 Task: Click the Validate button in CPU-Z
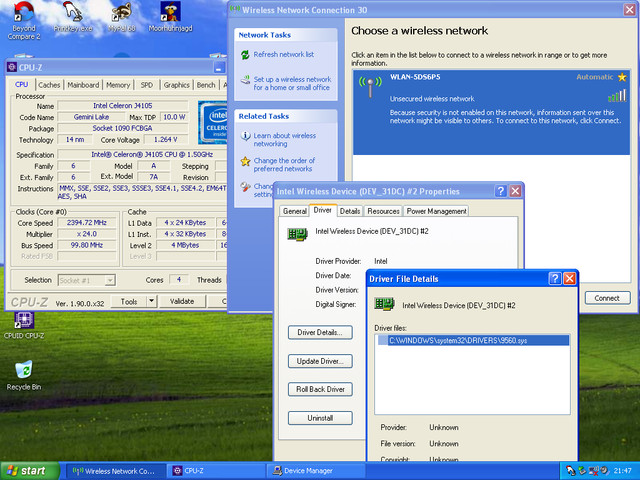click(x=182, y=301)
